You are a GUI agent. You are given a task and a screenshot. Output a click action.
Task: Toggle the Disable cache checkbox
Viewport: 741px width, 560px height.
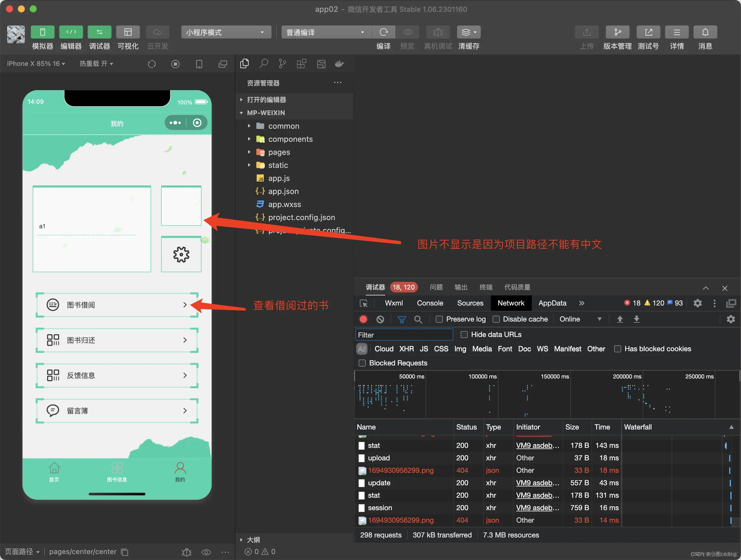tap(496, 319)
